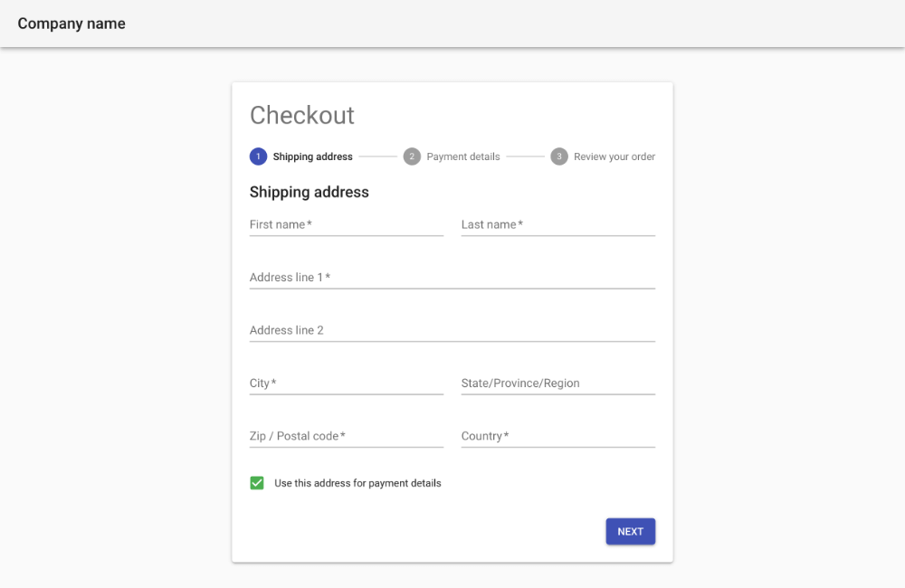905x588 pixels.
Task: Uncheck use this address for payment checkbox
Action: pos(257,483)
